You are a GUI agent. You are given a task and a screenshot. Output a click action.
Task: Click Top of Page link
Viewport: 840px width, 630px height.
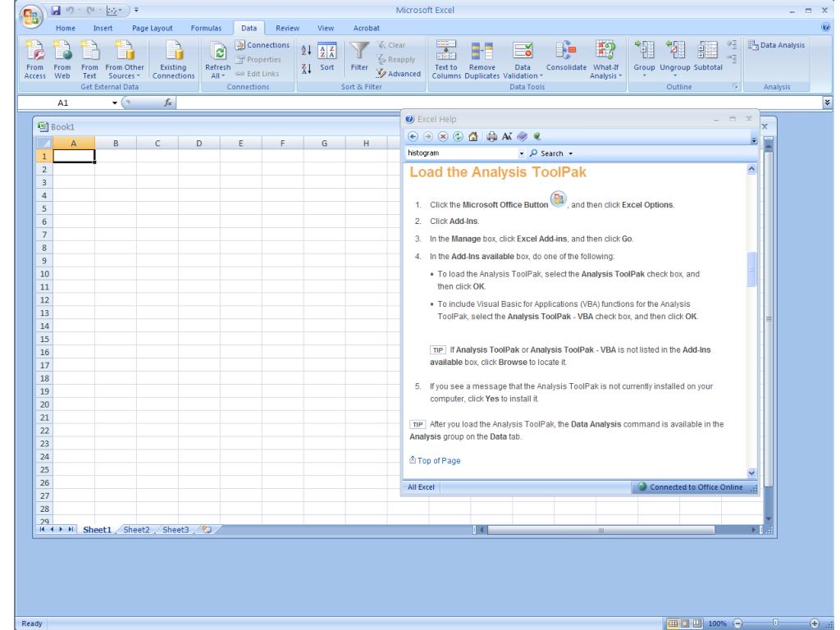click(439, 461)
